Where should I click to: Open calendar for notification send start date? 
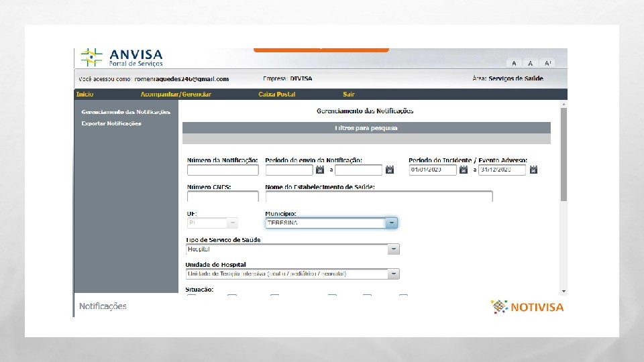320,170
